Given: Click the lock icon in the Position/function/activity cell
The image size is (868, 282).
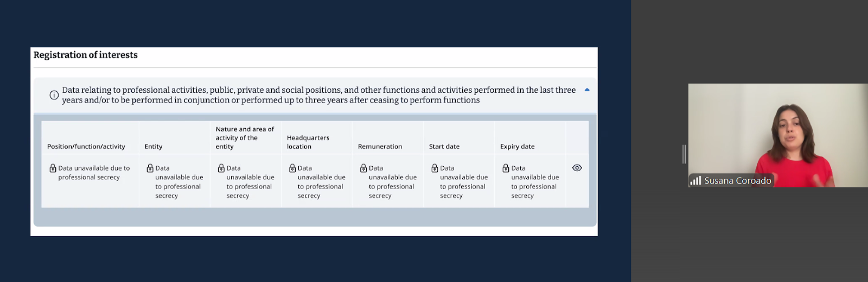Looking at the screenshot, I should (53, 168).
